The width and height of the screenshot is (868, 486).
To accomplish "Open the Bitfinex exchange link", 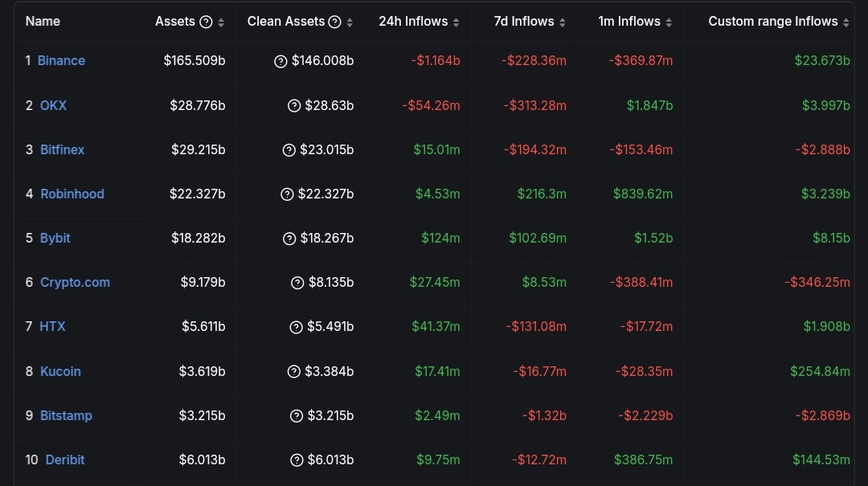I will tap(62, 149).
